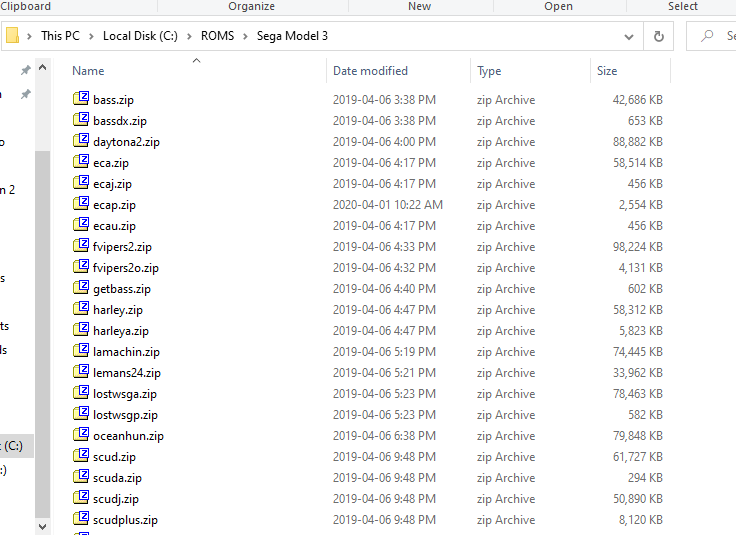Go to Local Disk (C:) breadcrumb

pos(140,36)
